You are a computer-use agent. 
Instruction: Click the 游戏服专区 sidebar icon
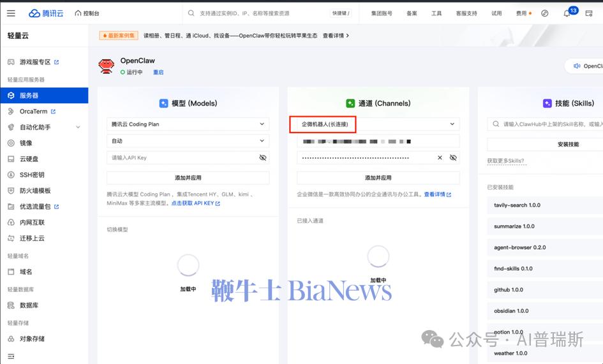(x=11, y=62)
